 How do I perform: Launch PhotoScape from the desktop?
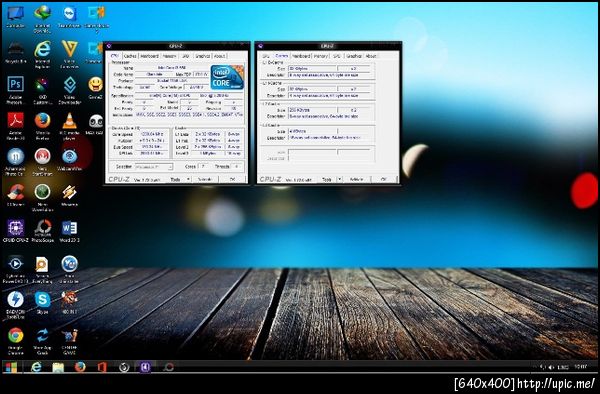[42, 231]
